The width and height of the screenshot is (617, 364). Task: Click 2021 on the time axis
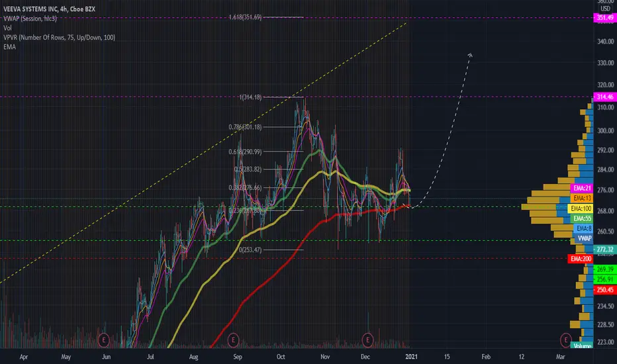[411, 357]
